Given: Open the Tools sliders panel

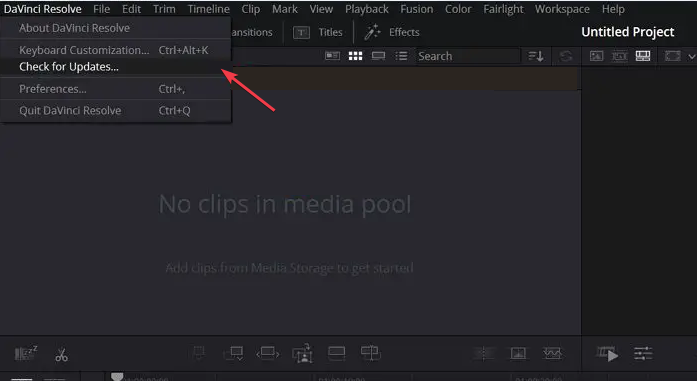Looking at the screenshot, I should click(643, 354).
